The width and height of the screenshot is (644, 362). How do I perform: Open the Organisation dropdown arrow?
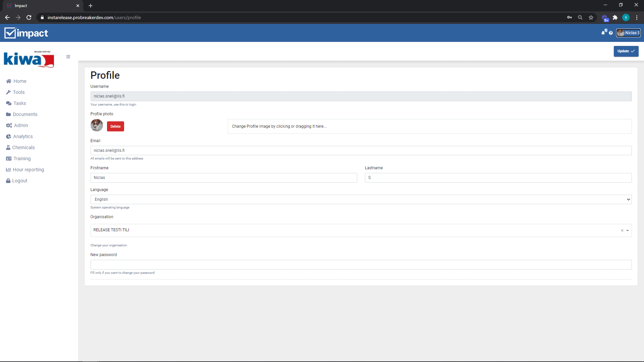(x=627, y=231)
